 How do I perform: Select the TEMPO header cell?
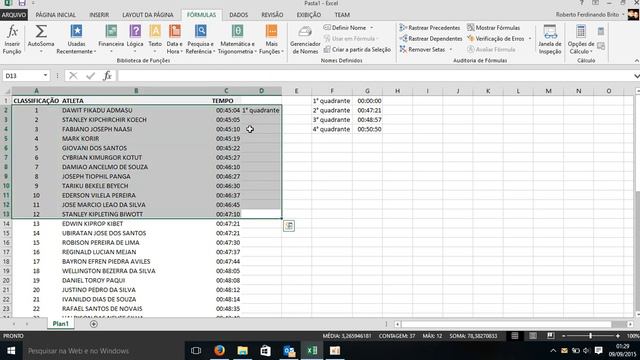point(226,100)
